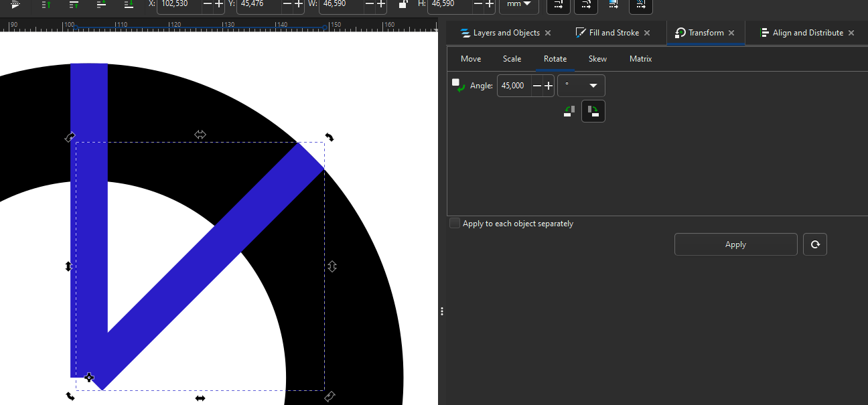Select rotate counterclockwise direction button
This screenshot has width=868, height=405.
[569, 111]
